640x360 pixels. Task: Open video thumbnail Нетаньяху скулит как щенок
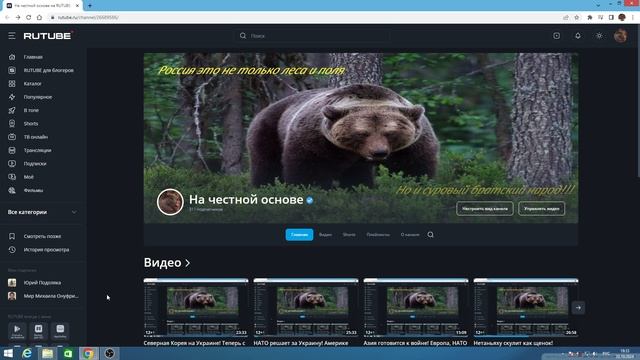pyautogui.click(x=526, y=308)
